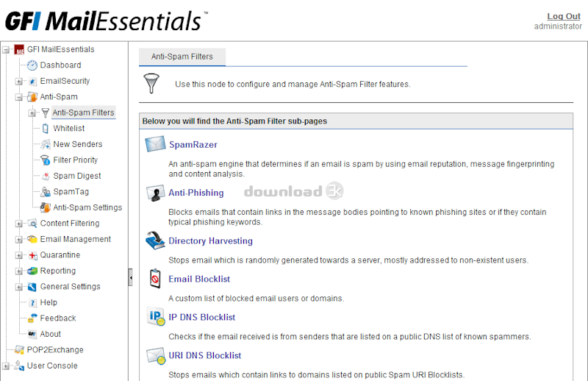Select the About label in the tree
Image resolution: width=588 pixels, height=381 pixels.
50,334
